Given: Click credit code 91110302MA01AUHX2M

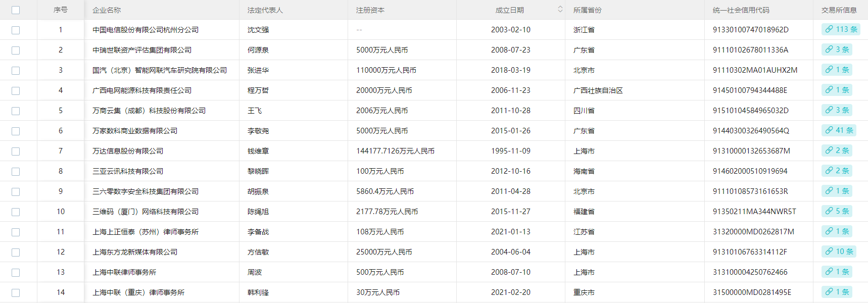Looking at the screenshot, I should click(755, 70).
